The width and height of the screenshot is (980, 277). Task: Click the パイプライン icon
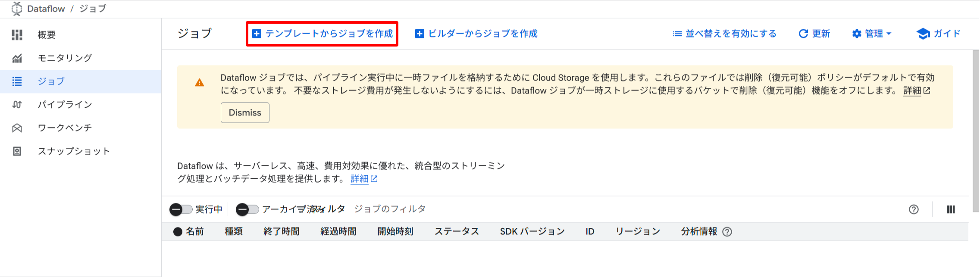click(17, 105)
